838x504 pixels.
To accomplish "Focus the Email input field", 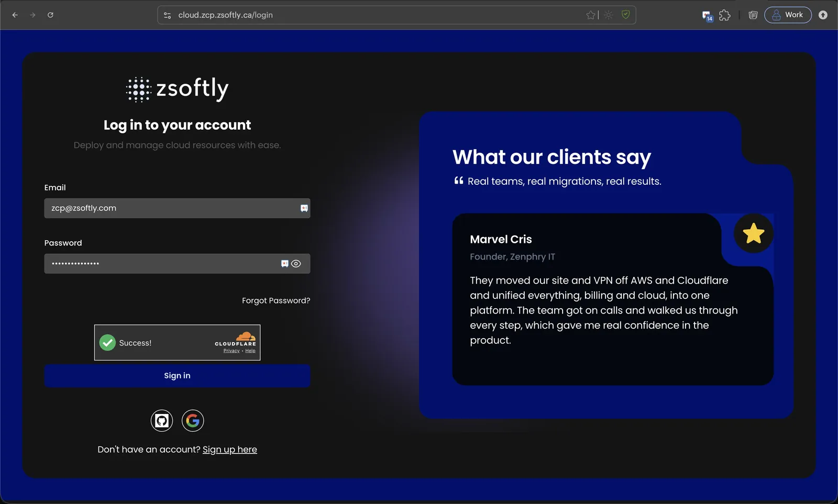I will pos(177,208).
